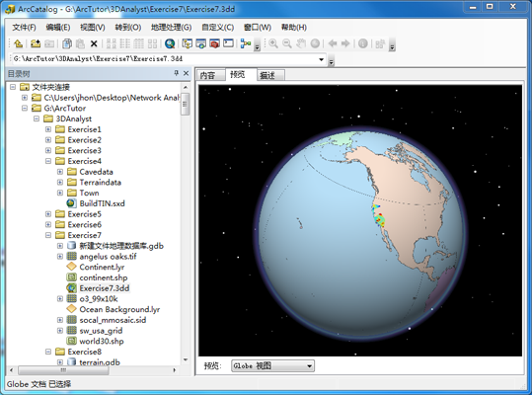Viewport: 532px width, 395px height.
Task: Click the Create Thumbnail toolbar icon
Action: (380, 43)
